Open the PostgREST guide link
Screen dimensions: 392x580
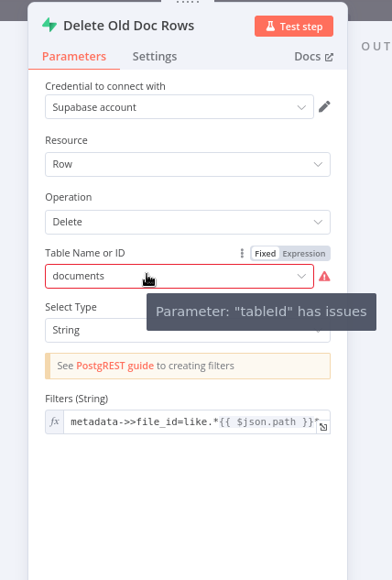[x=114, y=366]
